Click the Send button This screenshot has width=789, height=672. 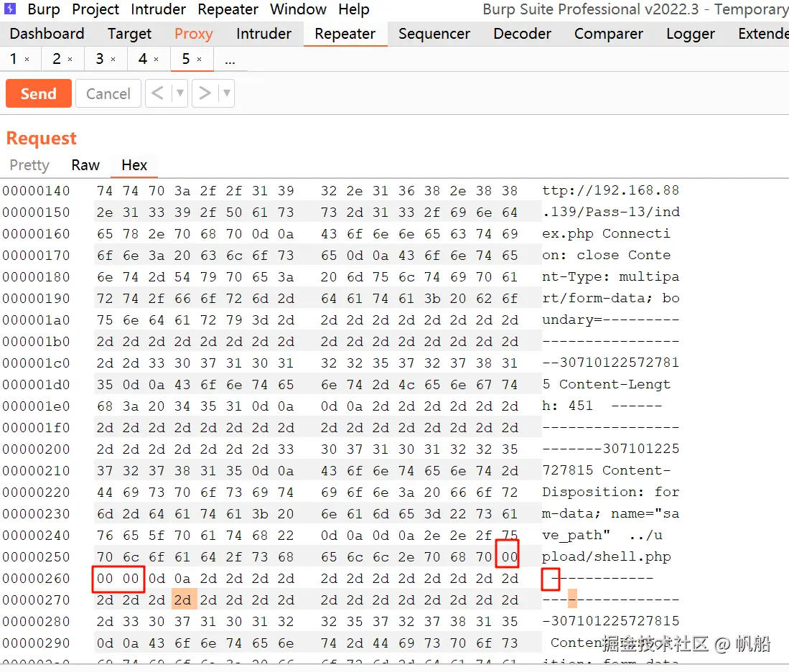[39, 93]
